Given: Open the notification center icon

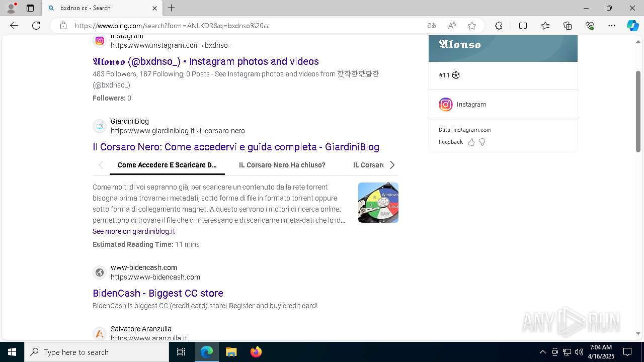Looking at the screenshot, I should (627, 352).
